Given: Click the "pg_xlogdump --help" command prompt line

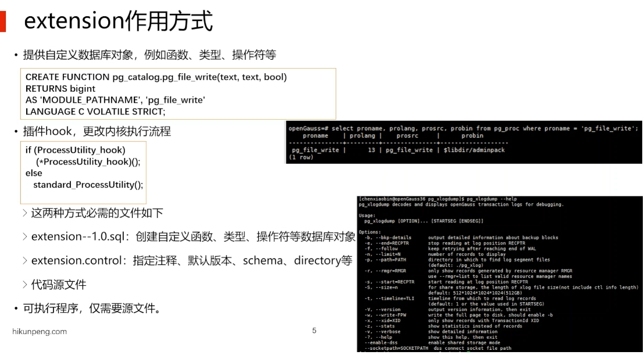Looking at the screenshot, I should [x=438, y=199].
